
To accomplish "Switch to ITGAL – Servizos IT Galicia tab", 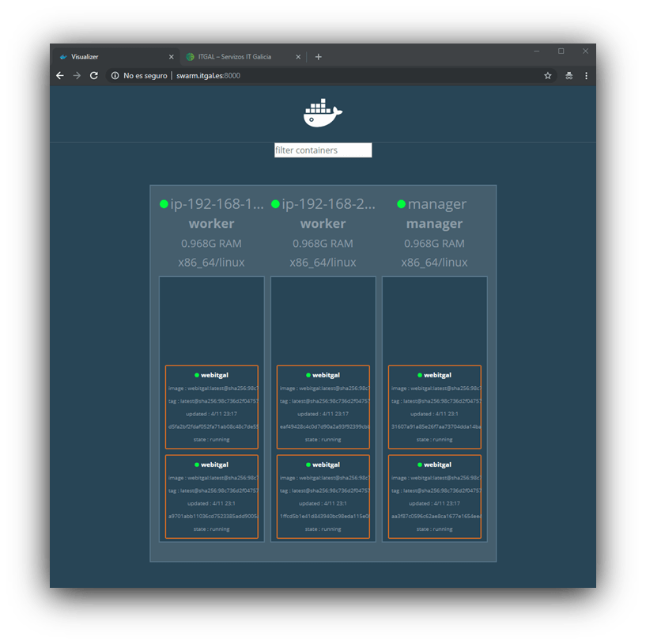I will pos(243,57).
